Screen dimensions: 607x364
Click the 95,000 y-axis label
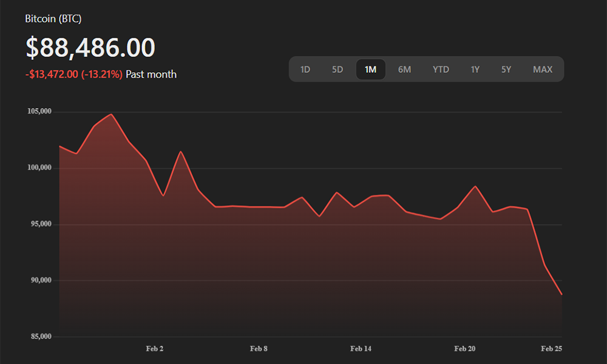pyautogui.click(x=41, y=224)
